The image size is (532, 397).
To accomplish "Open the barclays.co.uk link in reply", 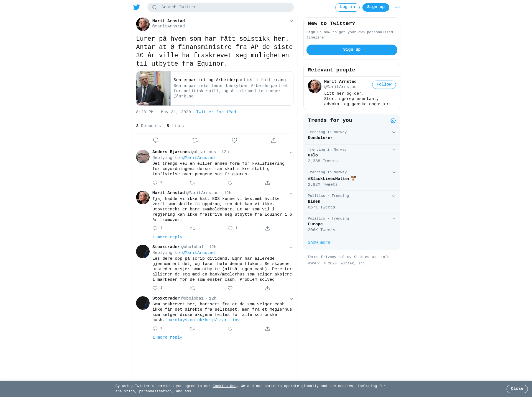I will pyautogui.click(x=205, y=320).
